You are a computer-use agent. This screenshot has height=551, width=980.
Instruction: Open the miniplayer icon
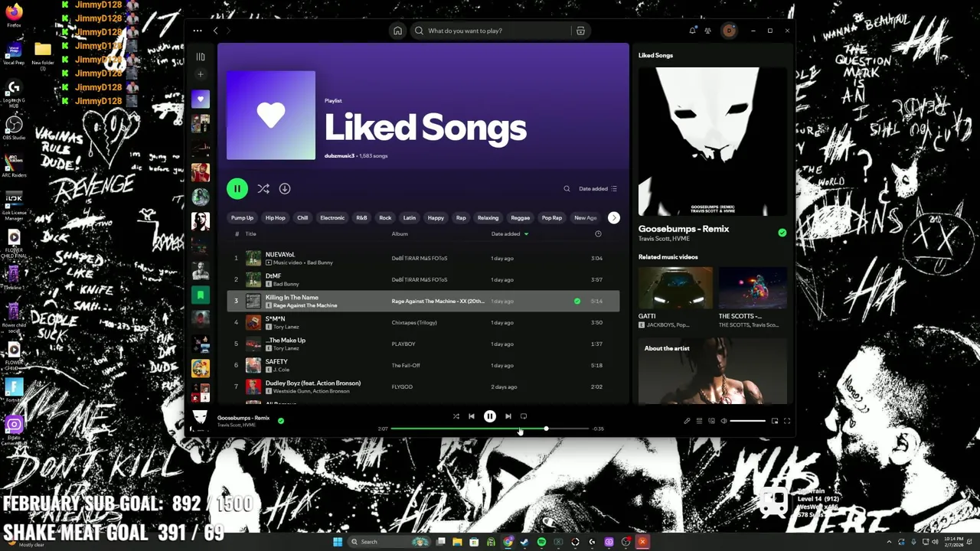click(x=775, y=421)
